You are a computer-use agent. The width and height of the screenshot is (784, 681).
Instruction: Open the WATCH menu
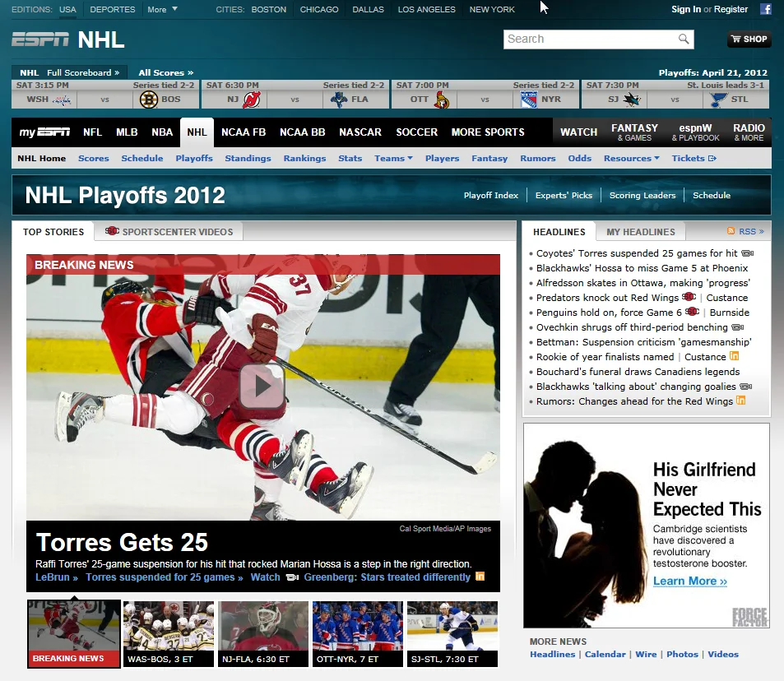point(578,132)
